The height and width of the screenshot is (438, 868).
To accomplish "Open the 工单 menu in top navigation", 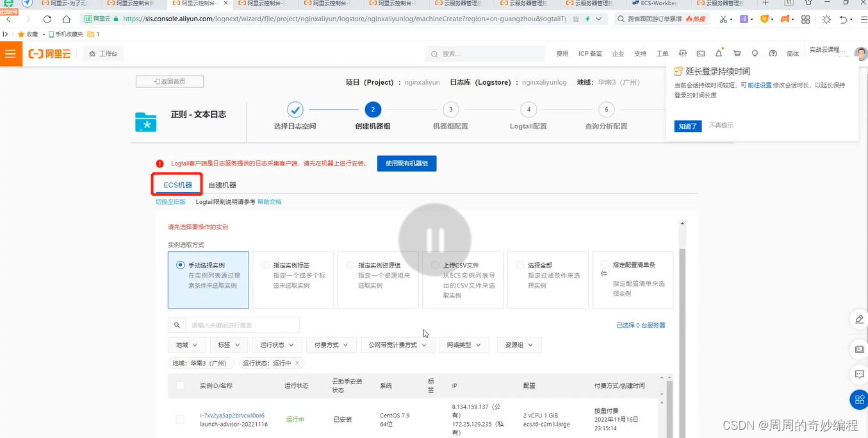I will [x=662, y=53].
